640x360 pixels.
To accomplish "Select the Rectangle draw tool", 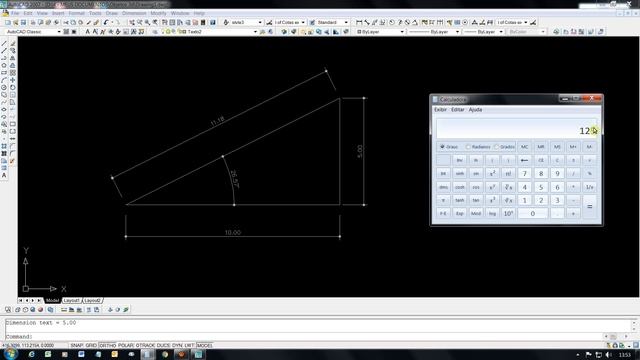I will (4, 73).
